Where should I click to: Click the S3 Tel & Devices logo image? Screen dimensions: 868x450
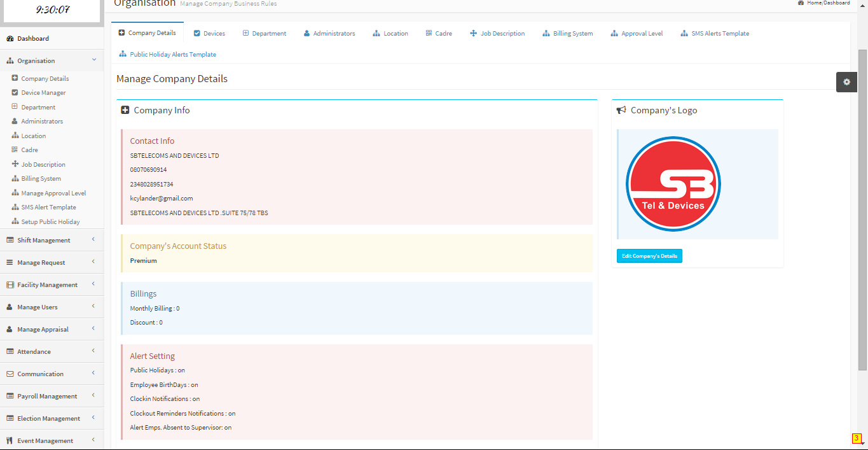pyautogui.click(x=673, y=184)
